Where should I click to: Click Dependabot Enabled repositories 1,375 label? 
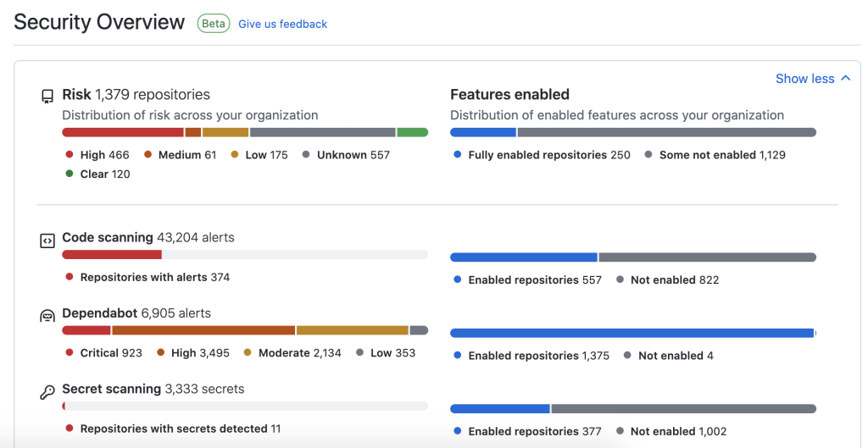pos(538,356)
